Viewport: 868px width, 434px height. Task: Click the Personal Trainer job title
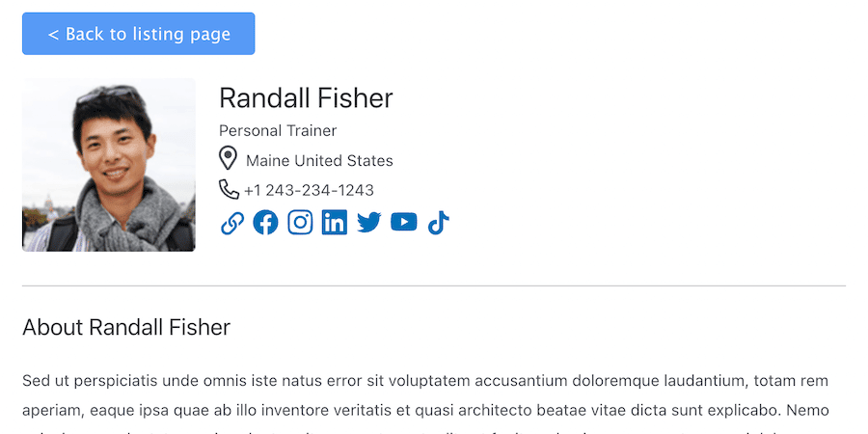click(278, 131)
